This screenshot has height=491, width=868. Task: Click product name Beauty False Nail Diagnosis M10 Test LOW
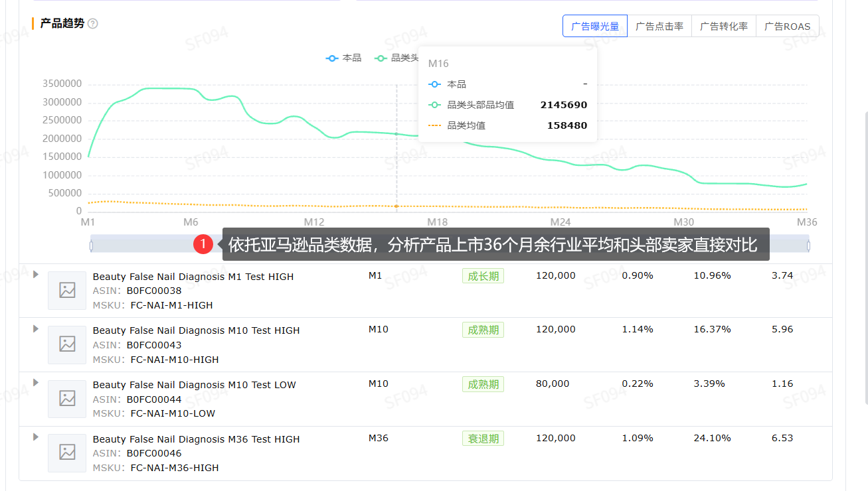[195, 385]
